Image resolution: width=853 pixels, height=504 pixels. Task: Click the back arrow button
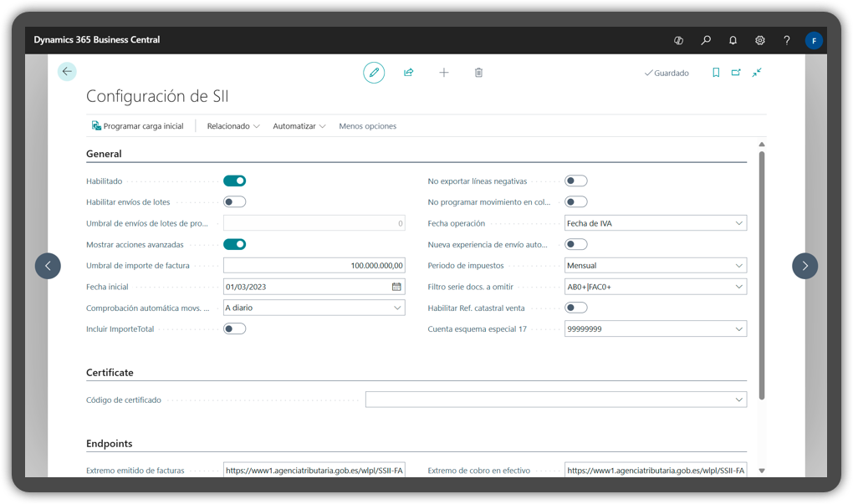click(x=67, y=71)
